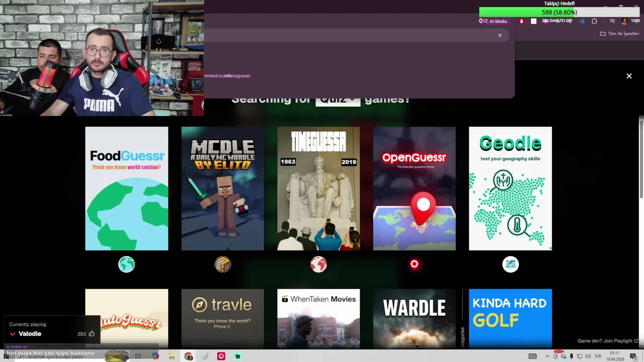
Task: Open the red circle recorder app in taskbar
Action: pos(221,356)
